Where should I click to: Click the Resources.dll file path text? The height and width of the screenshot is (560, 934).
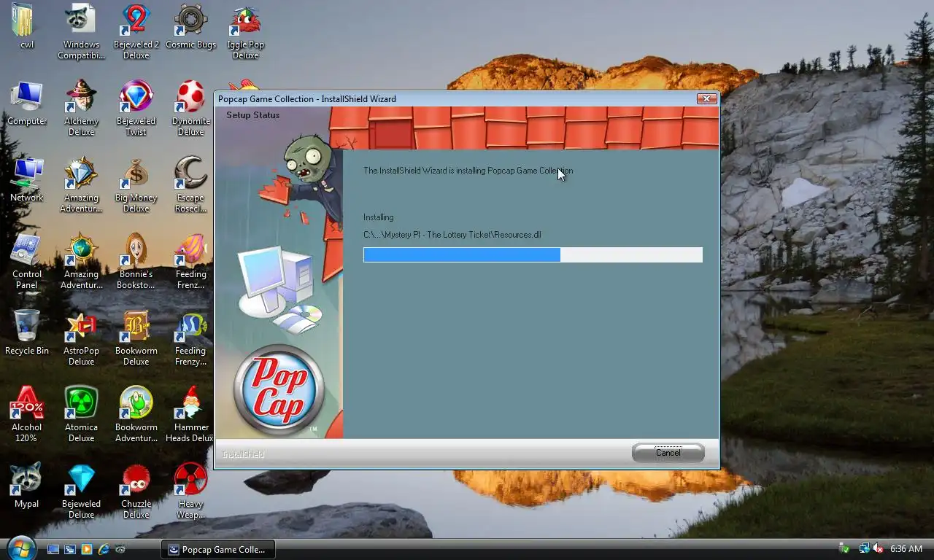[x=452, y=235]
